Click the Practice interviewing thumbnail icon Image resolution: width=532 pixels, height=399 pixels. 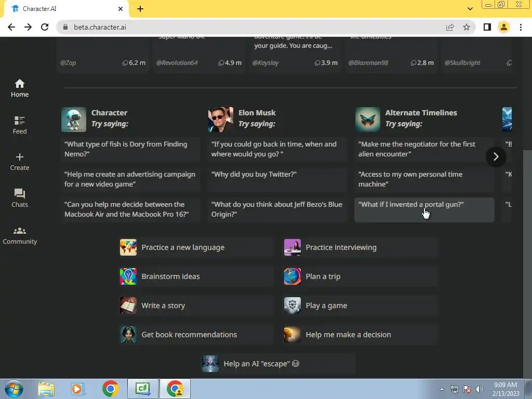point(292,247)
